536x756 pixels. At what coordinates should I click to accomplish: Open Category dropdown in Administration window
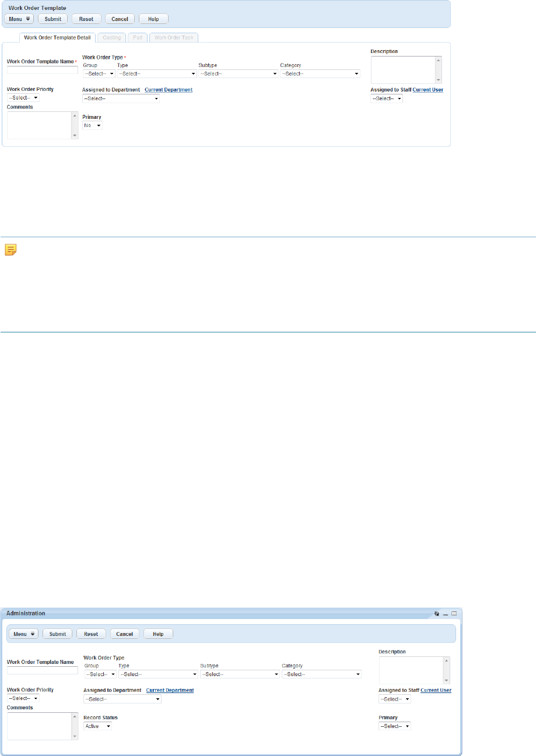tap(321, 674)
